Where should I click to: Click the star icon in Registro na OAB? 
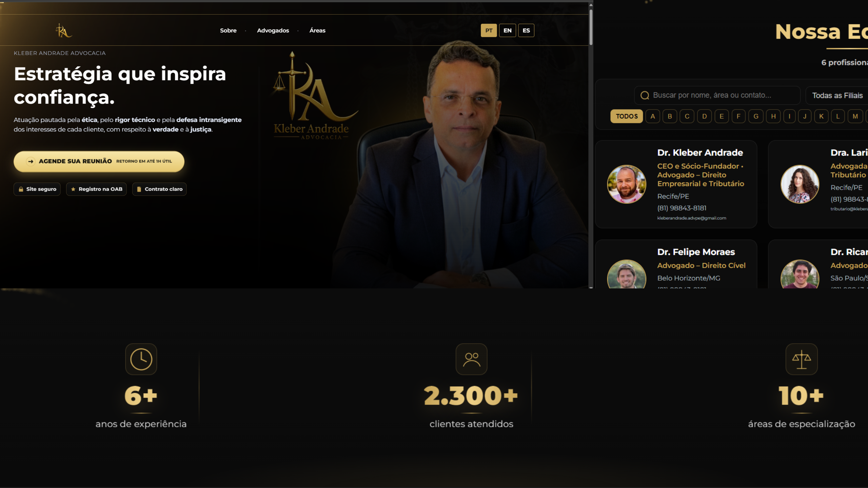[x=73, y=189]
